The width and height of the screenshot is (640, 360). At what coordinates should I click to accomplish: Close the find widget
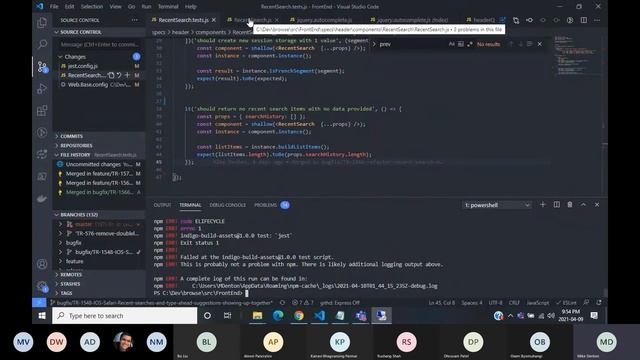[x=540, y=44]
